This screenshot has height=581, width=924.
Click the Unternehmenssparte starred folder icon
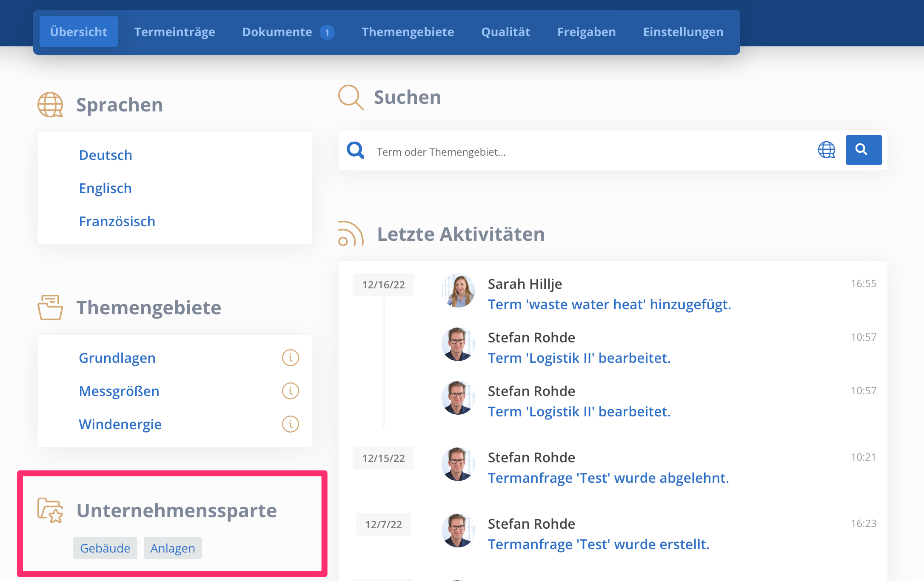point(50,510)
